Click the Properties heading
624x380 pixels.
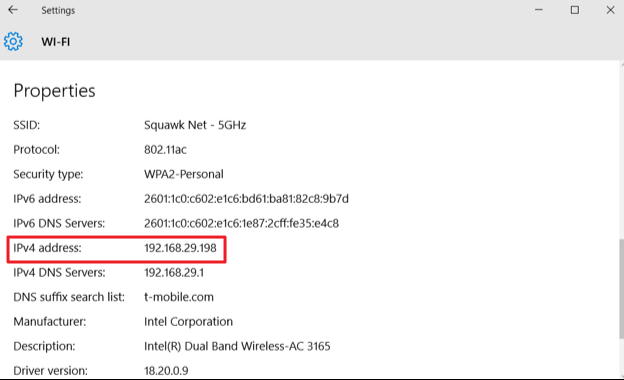[55, 91]
